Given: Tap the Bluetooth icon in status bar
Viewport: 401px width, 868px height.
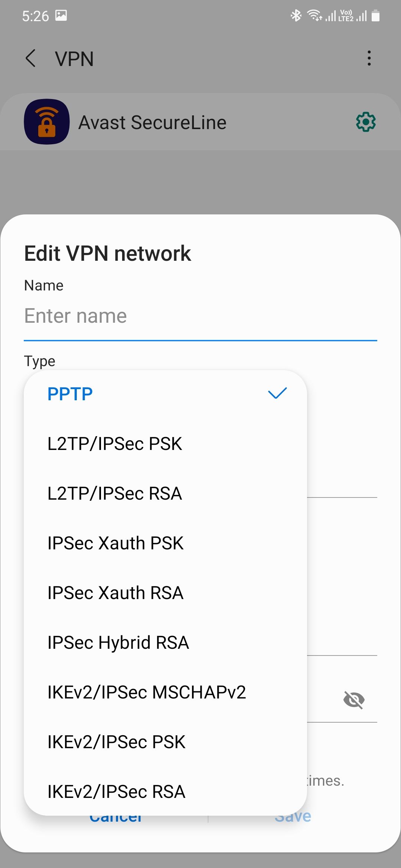Looking at the screenshot, I should (296, 16).
